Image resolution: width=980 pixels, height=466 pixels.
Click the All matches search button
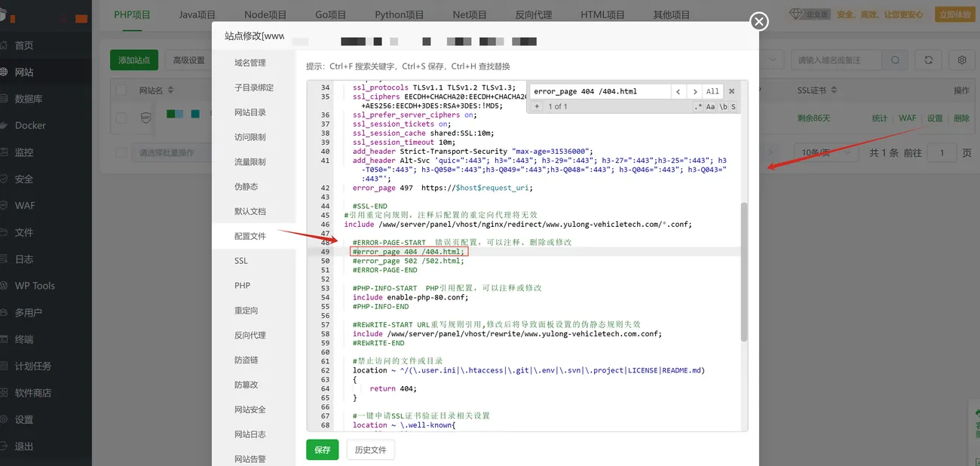(712, 91)
